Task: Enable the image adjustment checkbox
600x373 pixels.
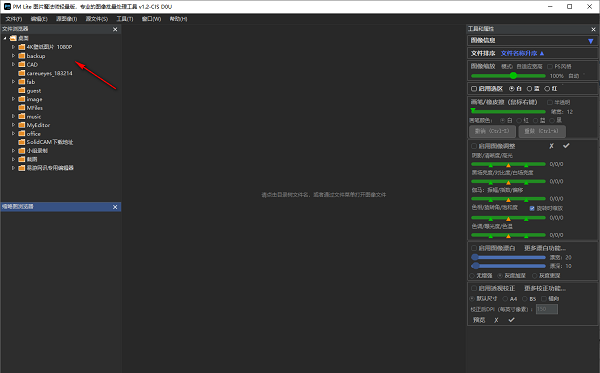Action: point(474,146)
